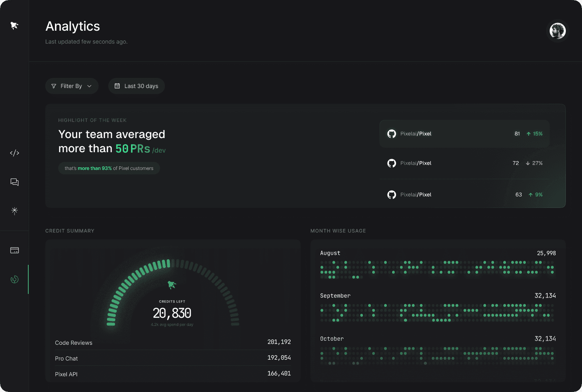Click the GitHub icon of the 63 PRs repo
The image size is (582, 392).
(392, 195)
